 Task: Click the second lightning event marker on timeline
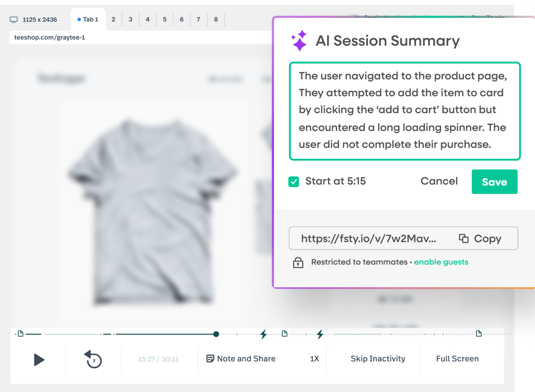click(320, 334)
